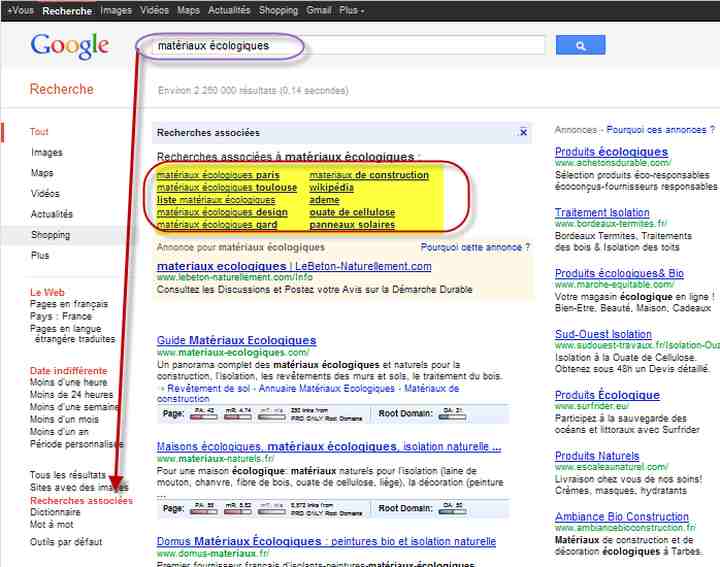
Task: Open related search materiaux de construction
Action: pyautogui.click(x=369, y=175)
